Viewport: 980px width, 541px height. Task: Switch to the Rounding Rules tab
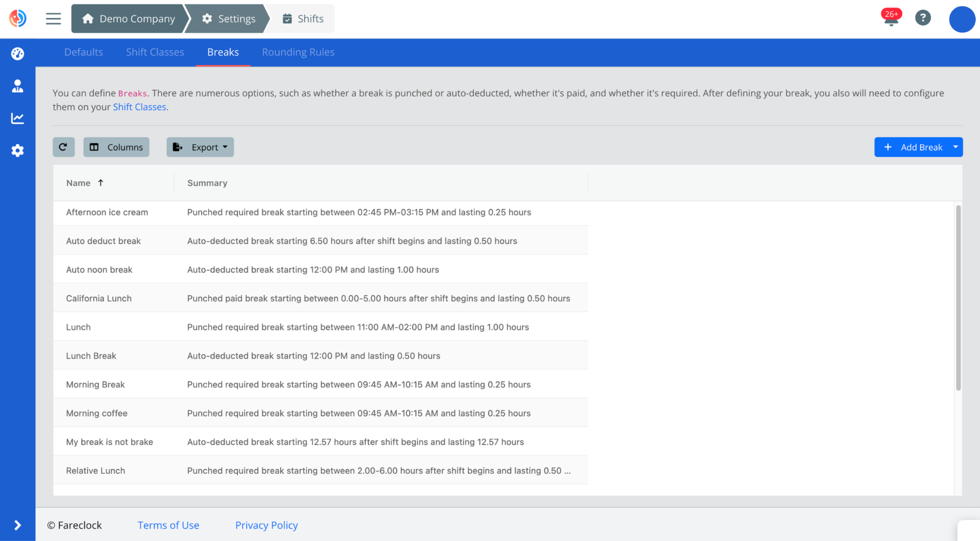tap(298, 52)
